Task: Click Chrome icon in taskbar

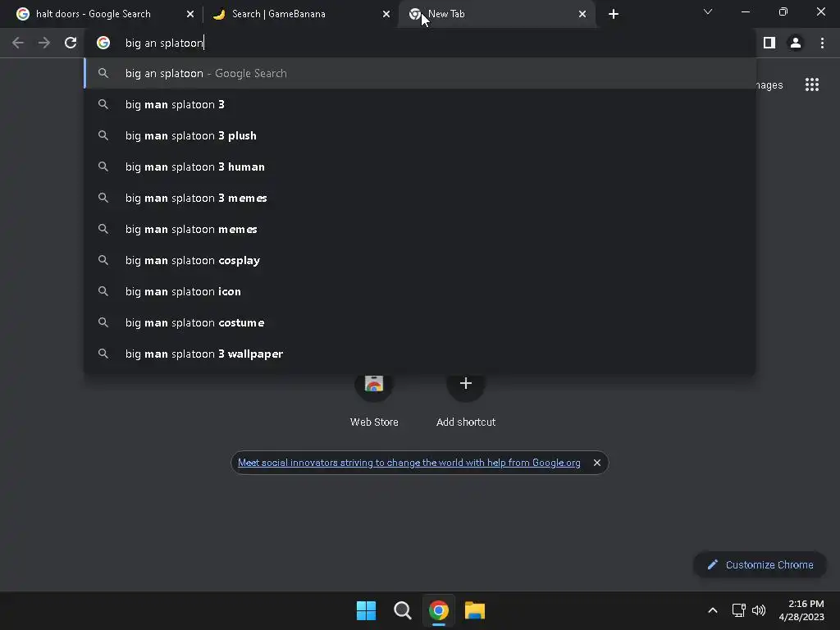Action: 439,610
